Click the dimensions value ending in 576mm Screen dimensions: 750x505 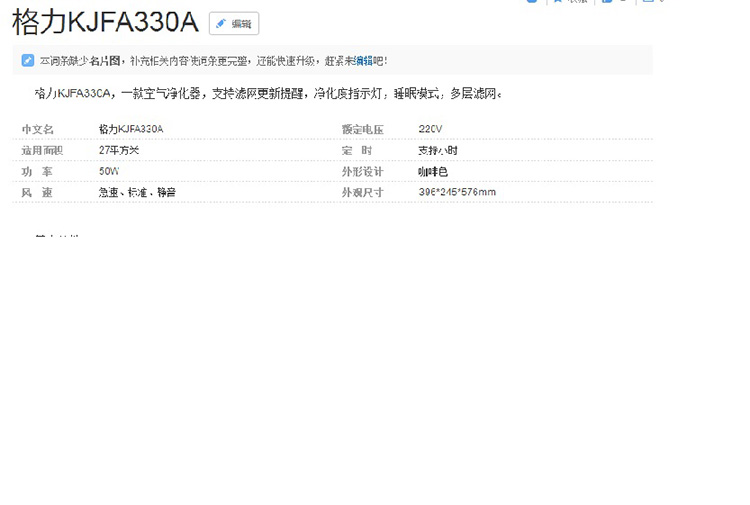[x=457, y=192]
